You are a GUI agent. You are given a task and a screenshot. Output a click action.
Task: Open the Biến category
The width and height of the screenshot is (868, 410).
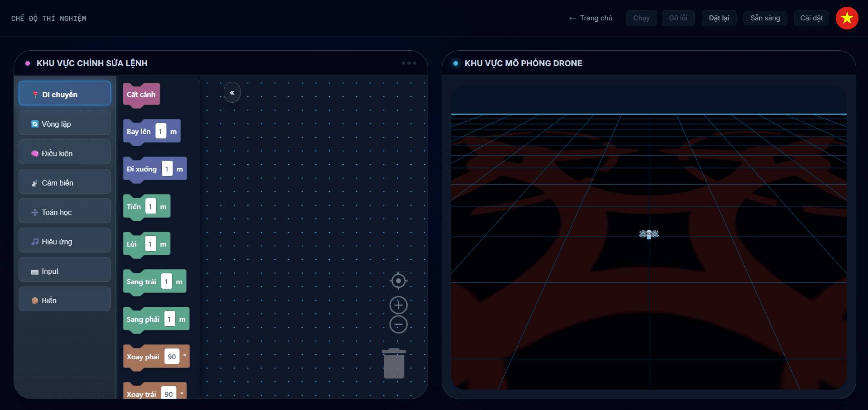(x=65, y=299)
